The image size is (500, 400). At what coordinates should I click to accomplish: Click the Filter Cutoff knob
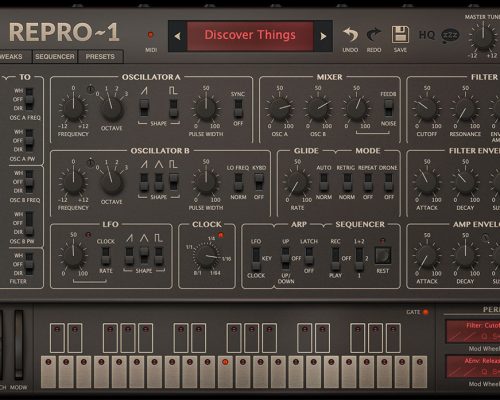click(x=427, y=109)
